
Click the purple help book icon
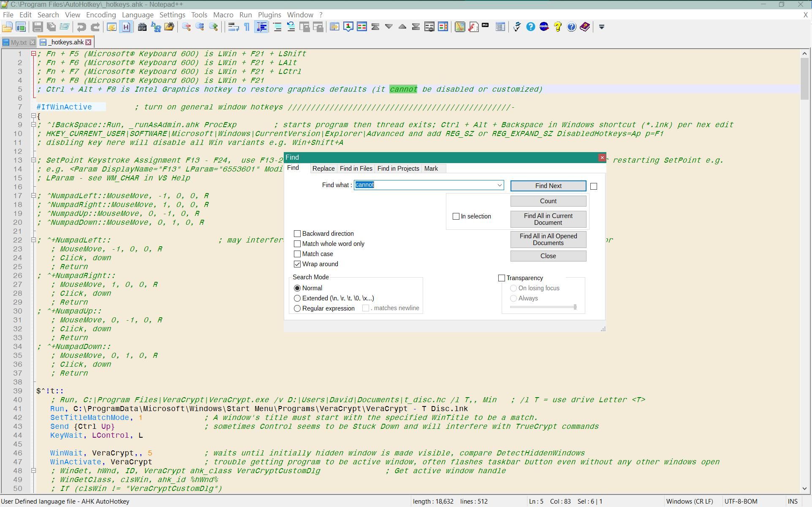pos(585,27)
